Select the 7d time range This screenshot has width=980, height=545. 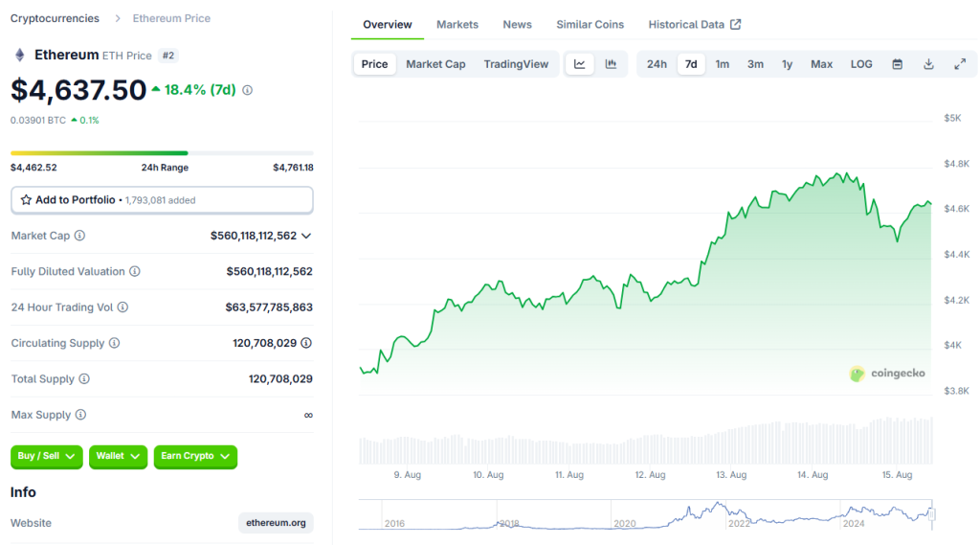point(691,64)
